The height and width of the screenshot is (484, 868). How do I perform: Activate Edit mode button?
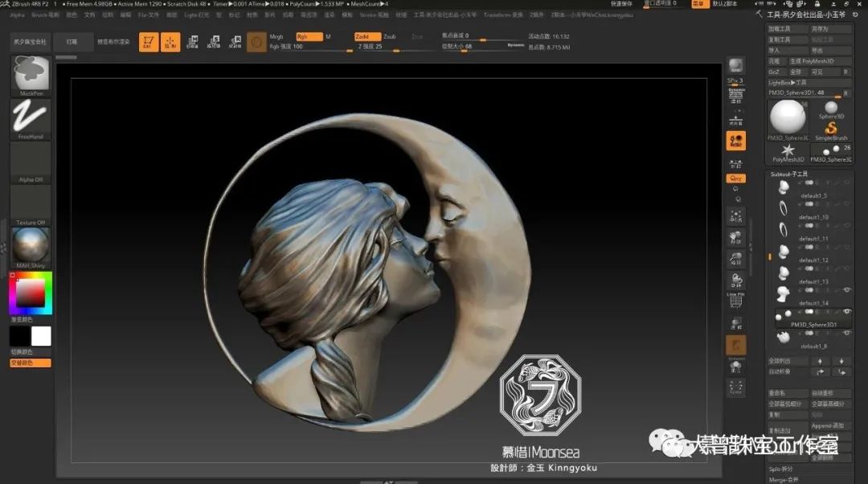point(149,42)
